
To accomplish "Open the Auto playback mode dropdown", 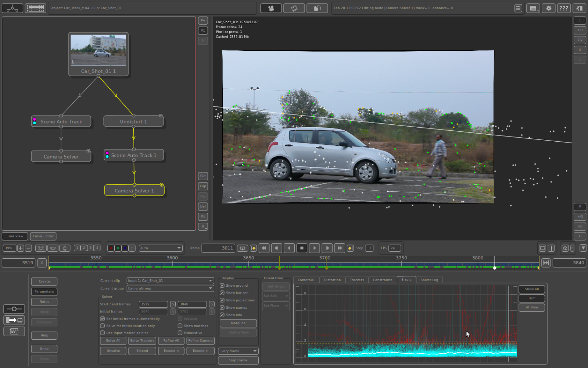I will click(161, 248).
